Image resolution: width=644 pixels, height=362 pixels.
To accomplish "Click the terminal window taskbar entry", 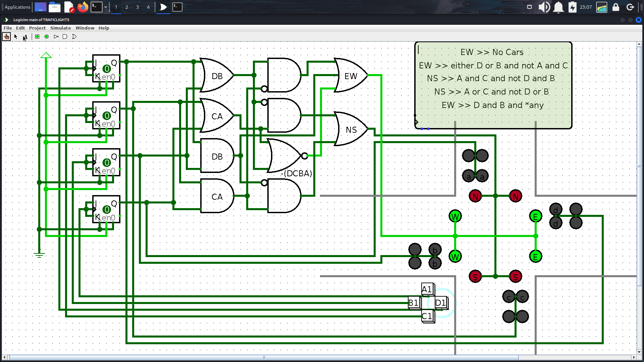I will coord(177,7).
